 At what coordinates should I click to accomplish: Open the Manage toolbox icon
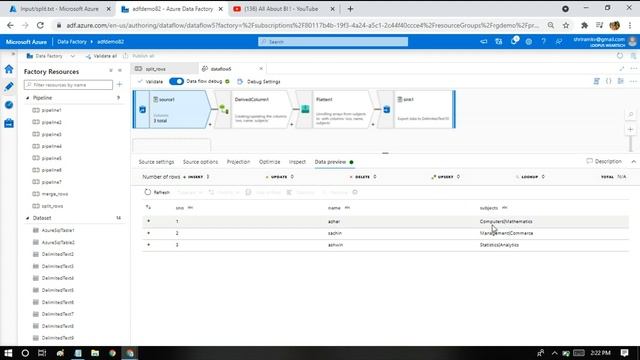click(9, 123)
